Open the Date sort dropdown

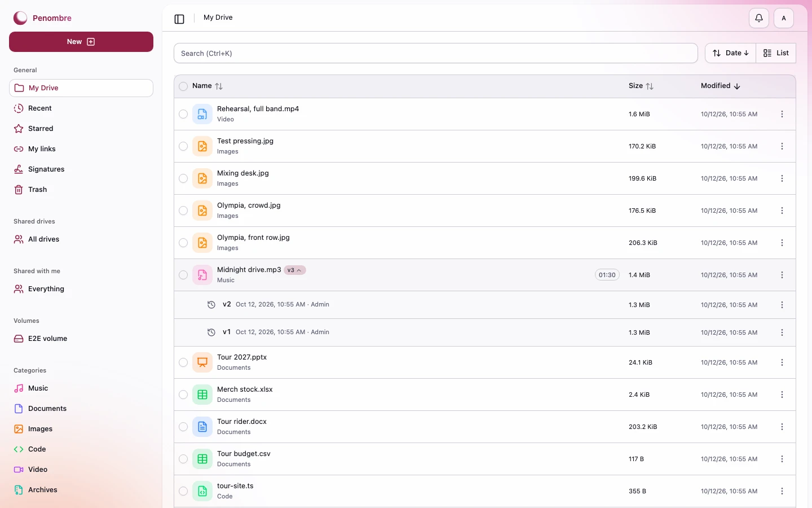(730, 53)
